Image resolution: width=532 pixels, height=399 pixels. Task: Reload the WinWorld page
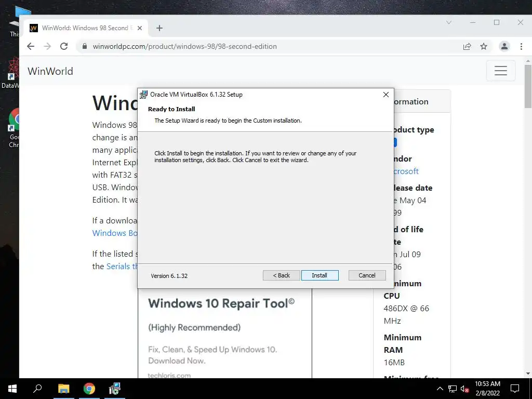[64, 46]
